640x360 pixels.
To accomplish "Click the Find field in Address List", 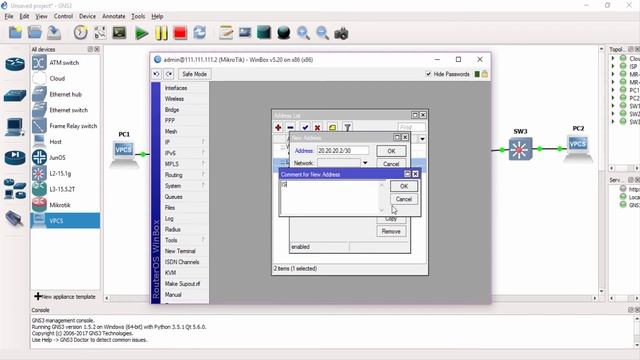I will click(x=411, y=127).
